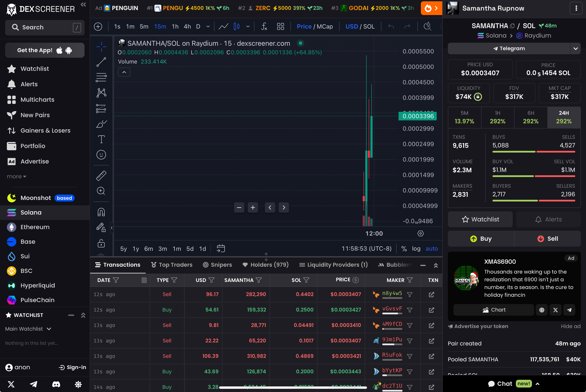
Task: Click the Search input field
Action: coord(45,27)
